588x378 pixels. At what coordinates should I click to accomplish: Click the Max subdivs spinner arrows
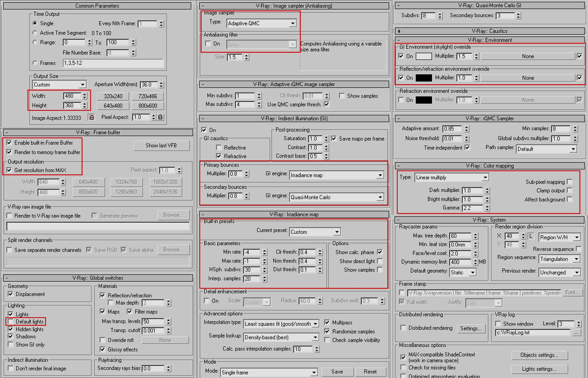[258, 105]
